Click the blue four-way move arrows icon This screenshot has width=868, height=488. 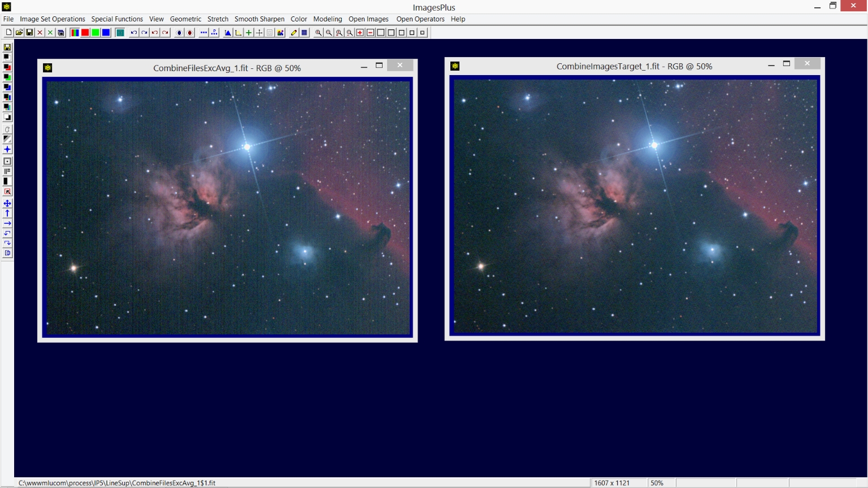tap(7, 203)
